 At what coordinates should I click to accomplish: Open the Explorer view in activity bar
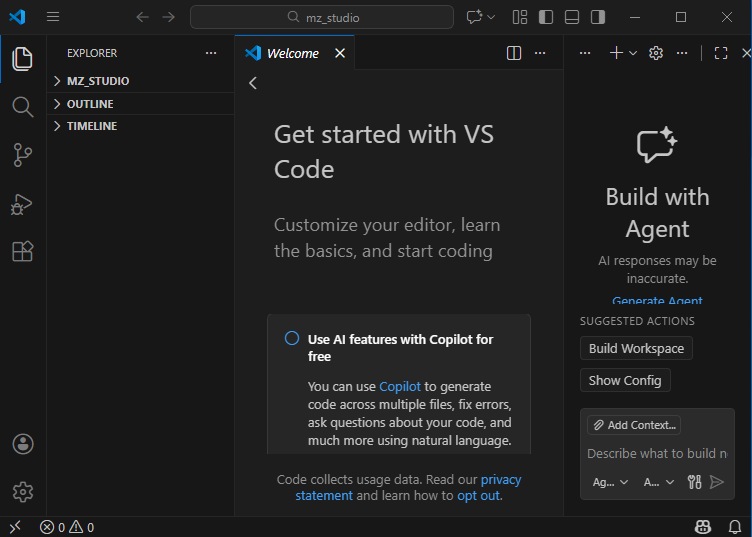pos(23,59)
